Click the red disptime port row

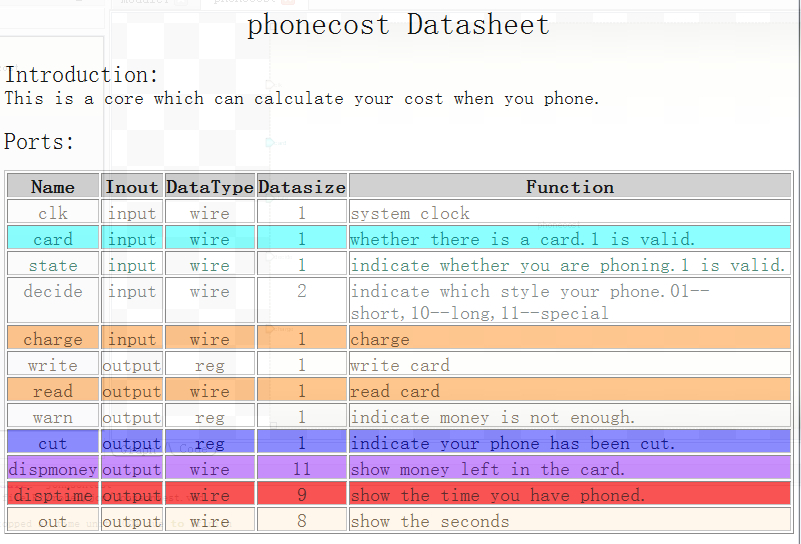tap(399, 495)
